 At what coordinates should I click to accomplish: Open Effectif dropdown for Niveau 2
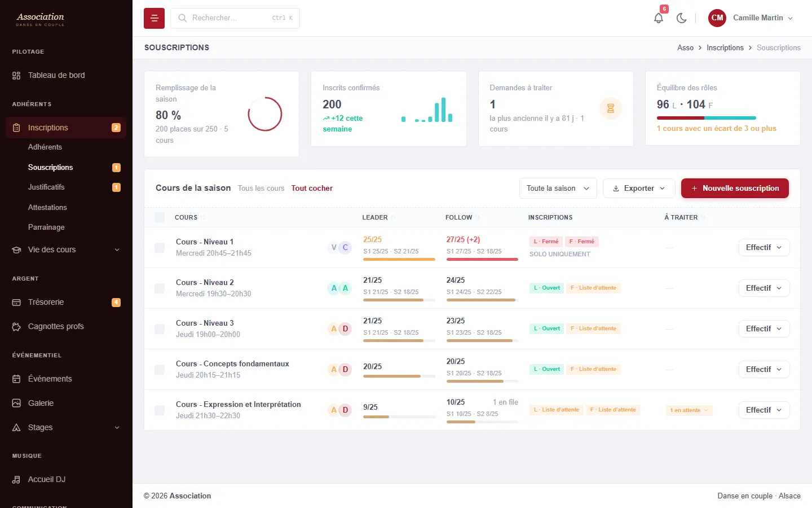click(764, 288)
